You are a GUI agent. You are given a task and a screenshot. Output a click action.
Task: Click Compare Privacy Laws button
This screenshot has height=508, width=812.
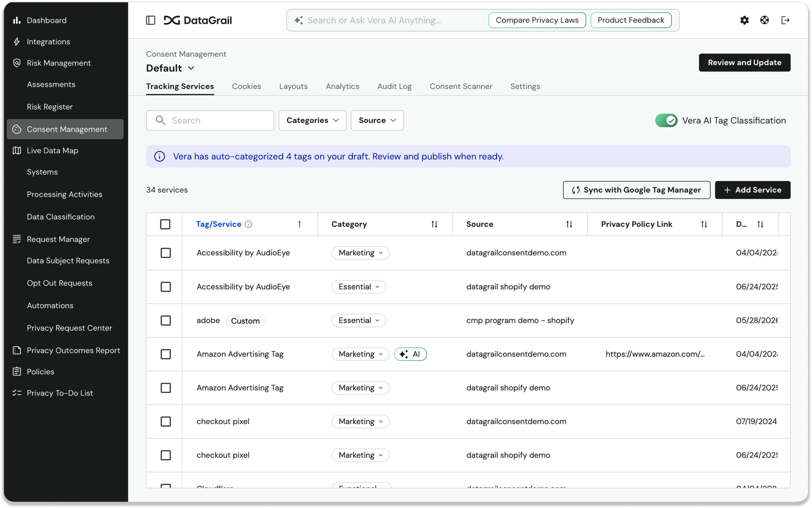tap(537, 20)
